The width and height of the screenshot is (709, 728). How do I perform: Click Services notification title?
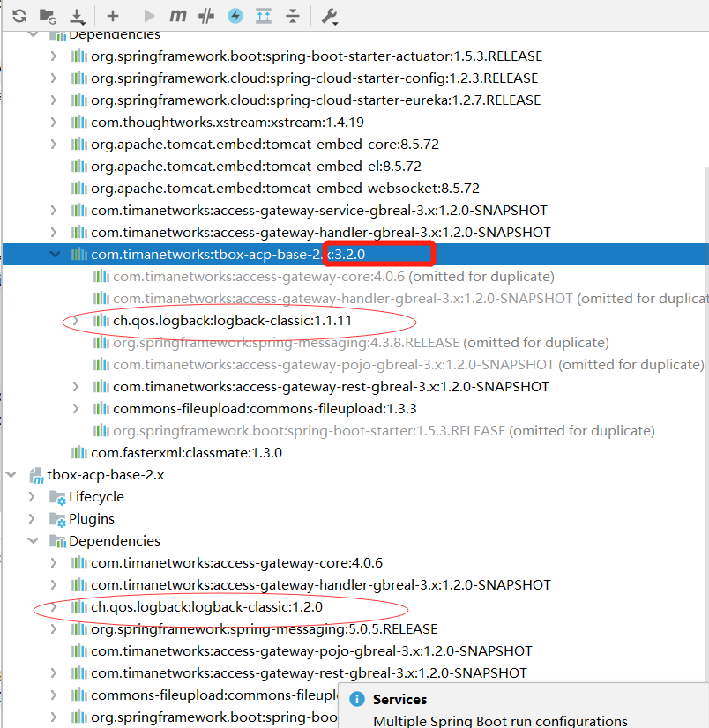pyautogui.click(x=399, y=699)
